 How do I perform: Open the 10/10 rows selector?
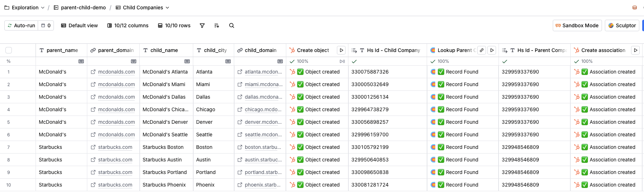pyautogui.click(x=174, y=25)
